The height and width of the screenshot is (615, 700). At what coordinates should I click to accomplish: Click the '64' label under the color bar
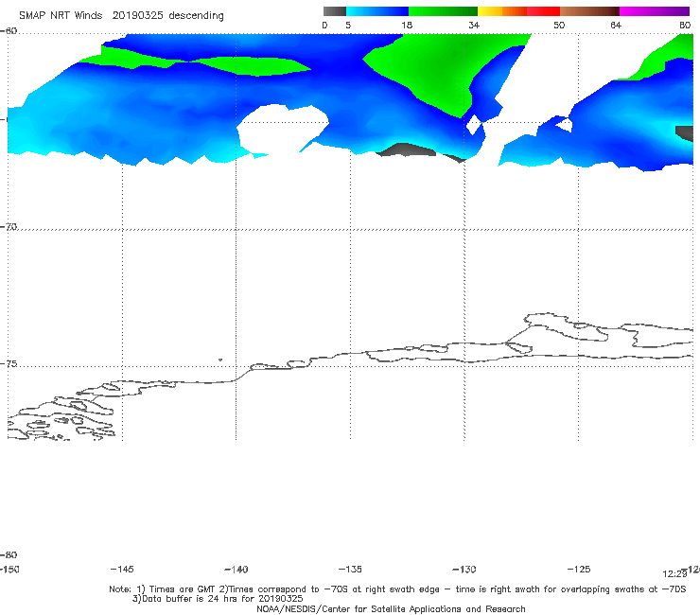[616, 26]
